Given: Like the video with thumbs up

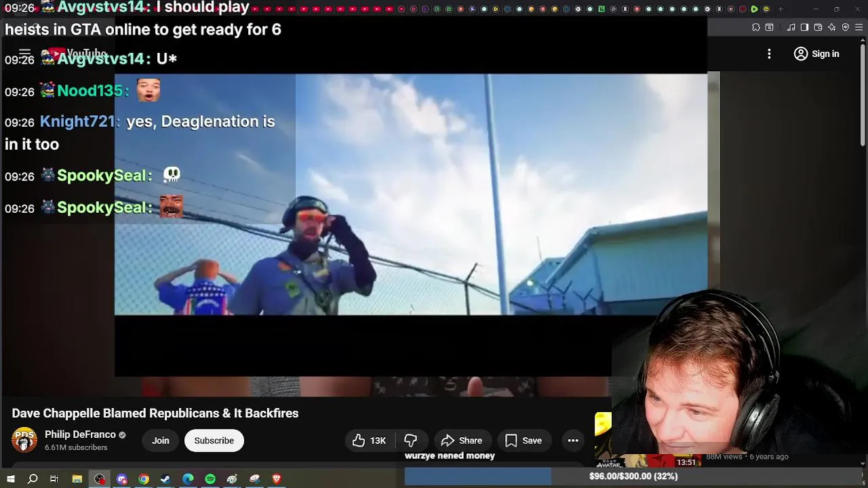Looking at the screenshot, I should pos(370,441).
